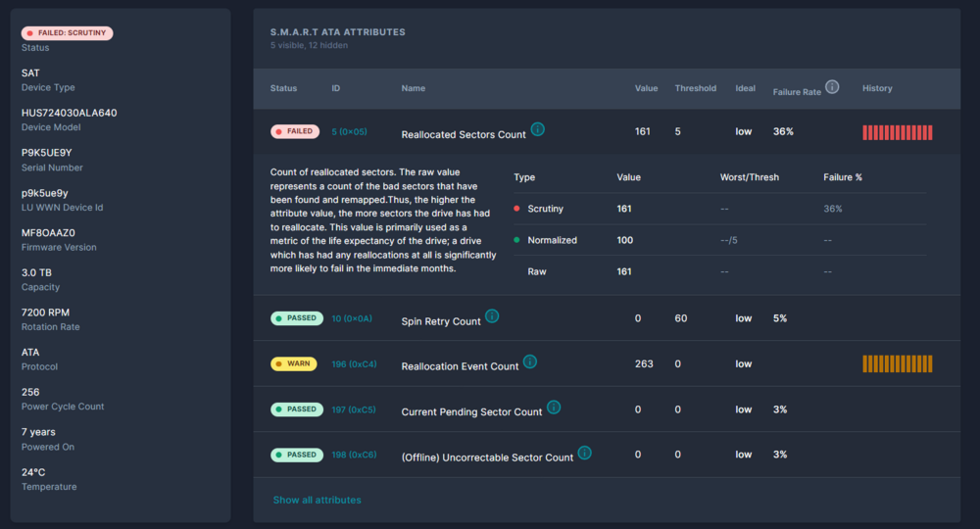
Task: Open attribute ID 196 (0xC4) link
Action: 354,364
